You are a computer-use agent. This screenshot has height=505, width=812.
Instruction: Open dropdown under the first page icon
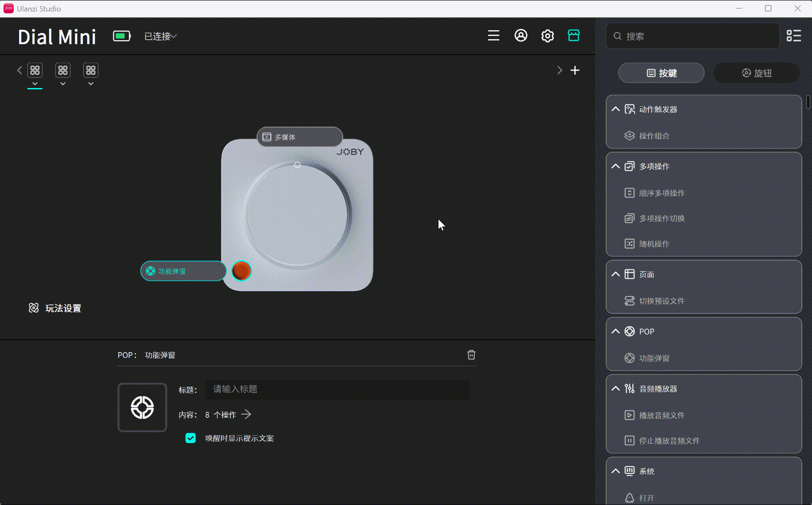tap(35, 84)
